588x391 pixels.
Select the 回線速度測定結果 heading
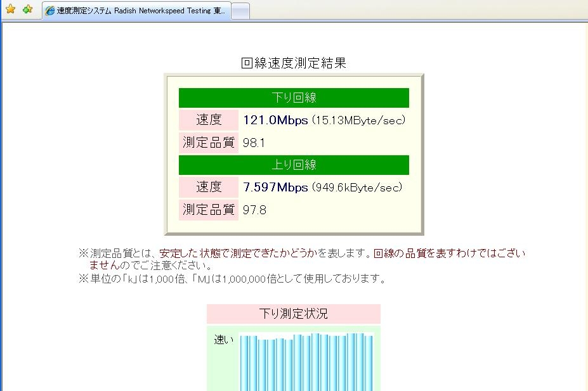pos(294,63)
